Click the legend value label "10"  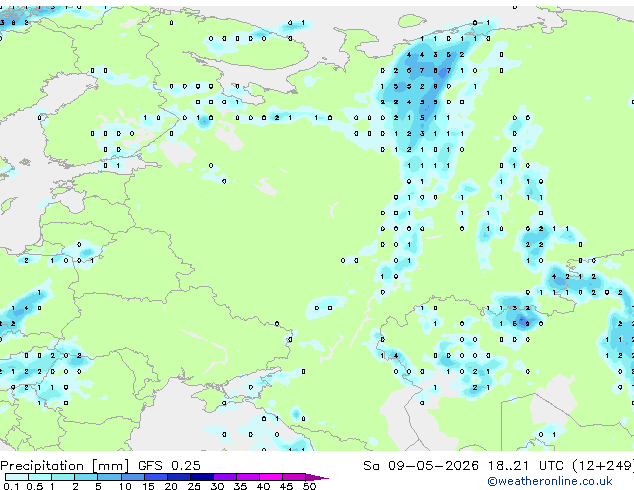pos(125,486)
